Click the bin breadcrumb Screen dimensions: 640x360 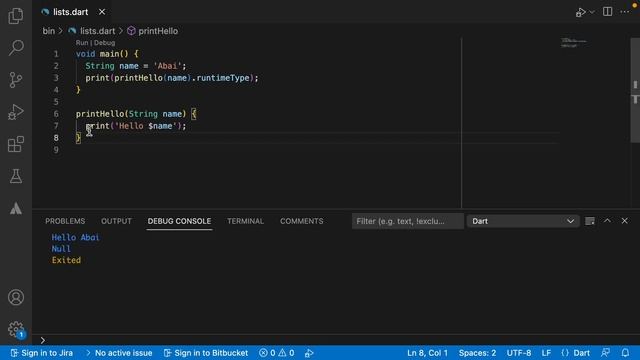tap(49, 31)
